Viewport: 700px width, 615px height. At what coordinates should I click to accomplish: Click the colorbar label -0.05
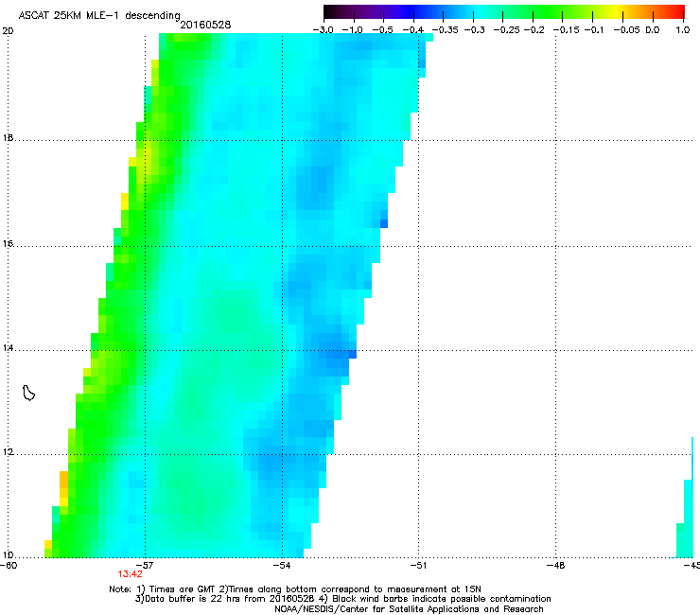(626, 30)
